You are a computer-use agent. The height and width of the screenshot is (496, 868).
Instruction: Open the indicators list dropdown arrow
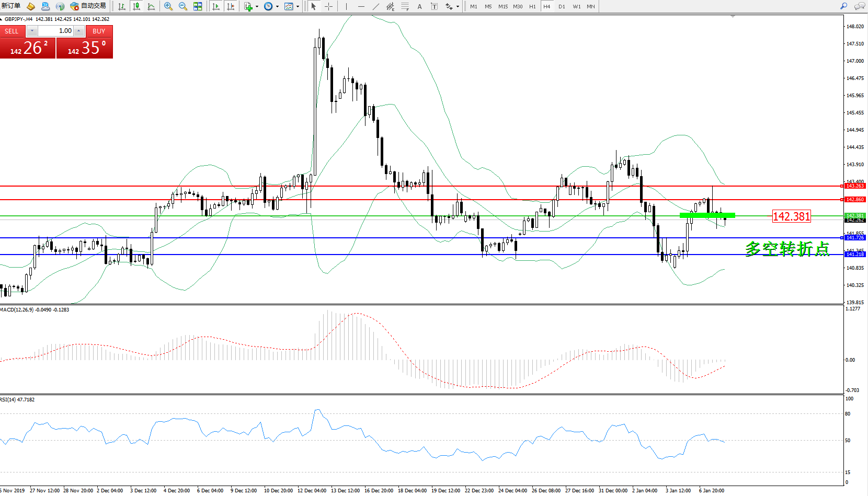[x=257, y=7]
